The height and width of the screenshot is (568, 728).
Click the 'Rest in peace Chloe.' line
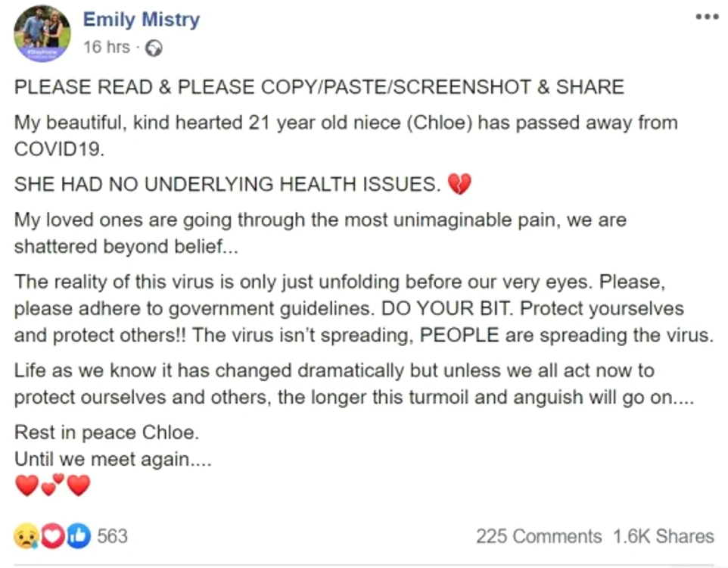pos(106,432)
